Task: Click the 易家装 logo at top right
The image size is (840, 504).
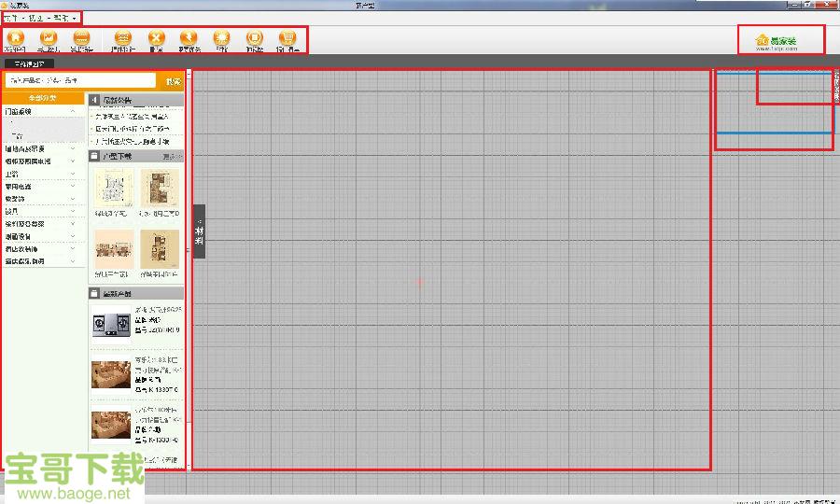Action: 777,41
